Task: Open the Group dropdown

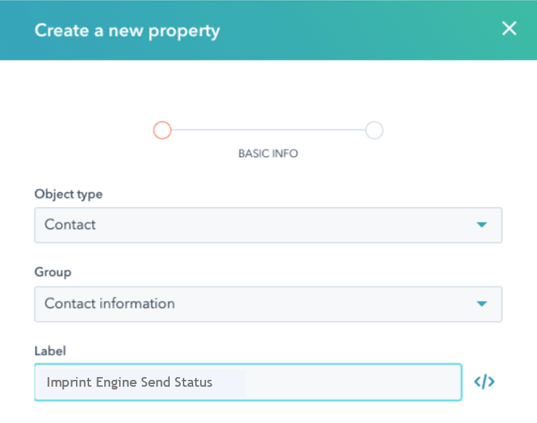Action: (x=268, y=304)
